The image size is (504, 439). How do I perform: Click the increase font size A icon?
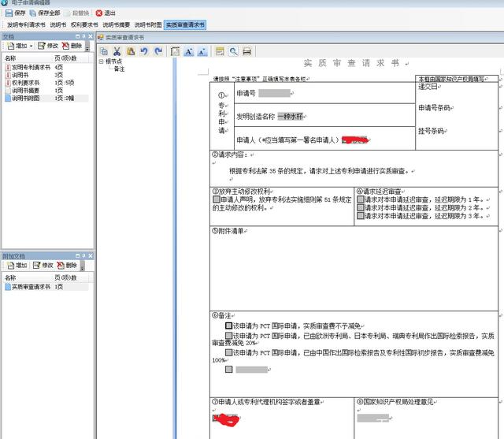tap(189, 51)
